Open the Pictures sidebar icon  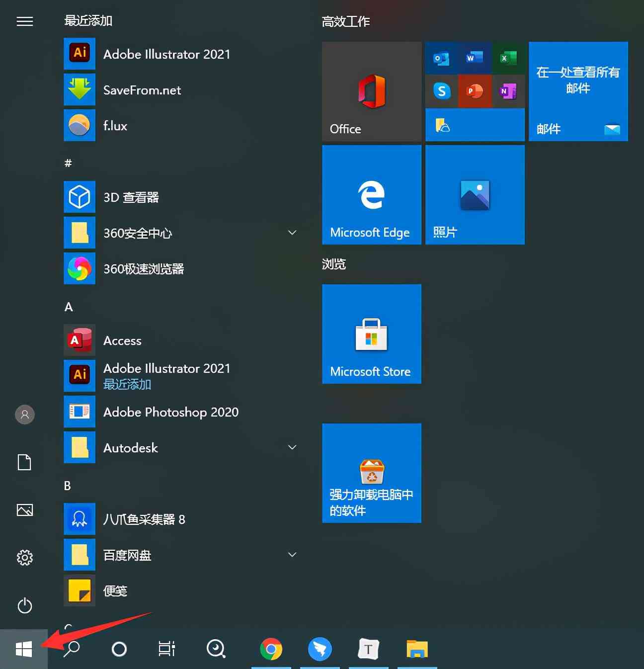(25, 510)
